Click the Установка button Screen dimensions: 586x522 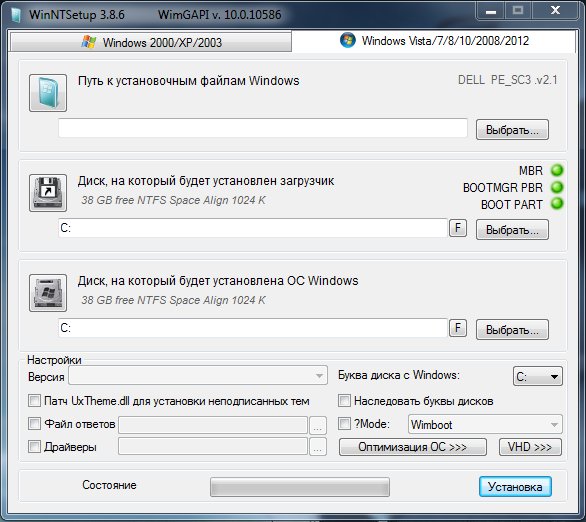(x=515, y=487)
